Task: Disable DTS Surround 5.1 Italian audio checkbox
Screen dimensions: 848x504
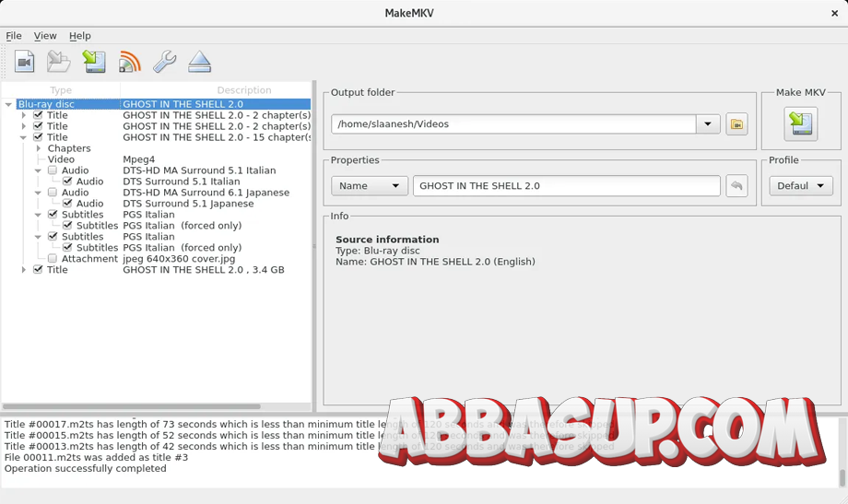Action: [67, 182]
